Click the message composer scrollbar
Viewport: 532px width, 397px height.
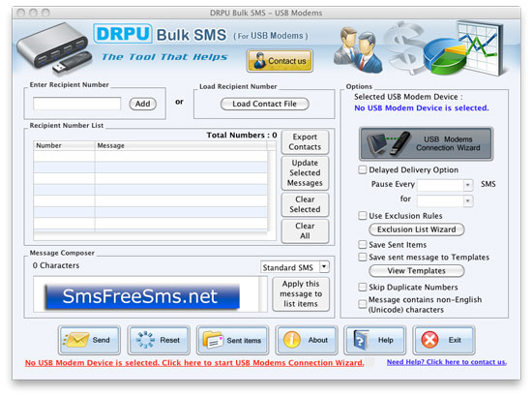point(263,294)
